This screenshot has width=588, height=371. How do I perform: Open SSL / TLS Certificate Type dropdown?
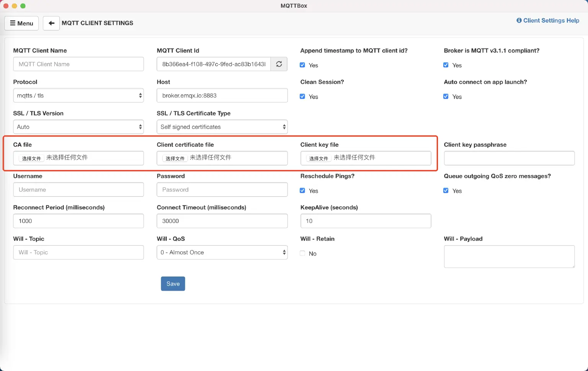222,127
